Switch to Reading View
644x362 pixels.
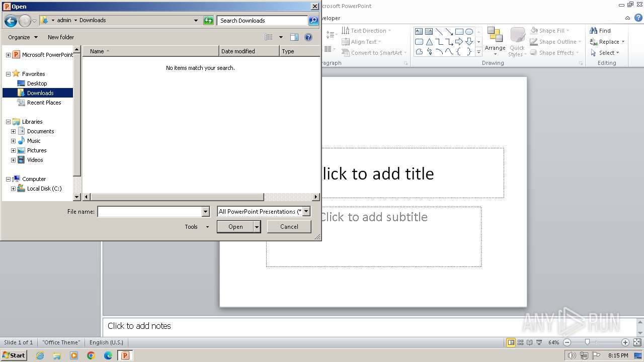coord(529,342)
